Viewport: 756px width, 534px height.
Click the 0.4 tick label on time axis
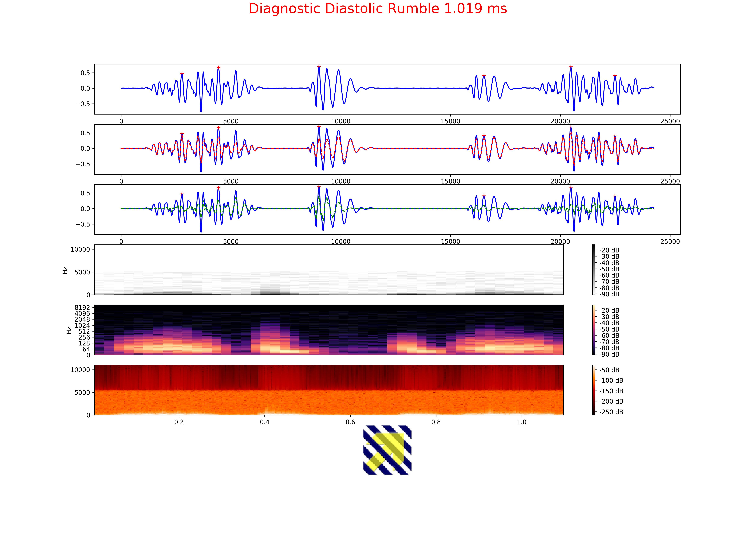pyautogui.click(x=264, y=422)
